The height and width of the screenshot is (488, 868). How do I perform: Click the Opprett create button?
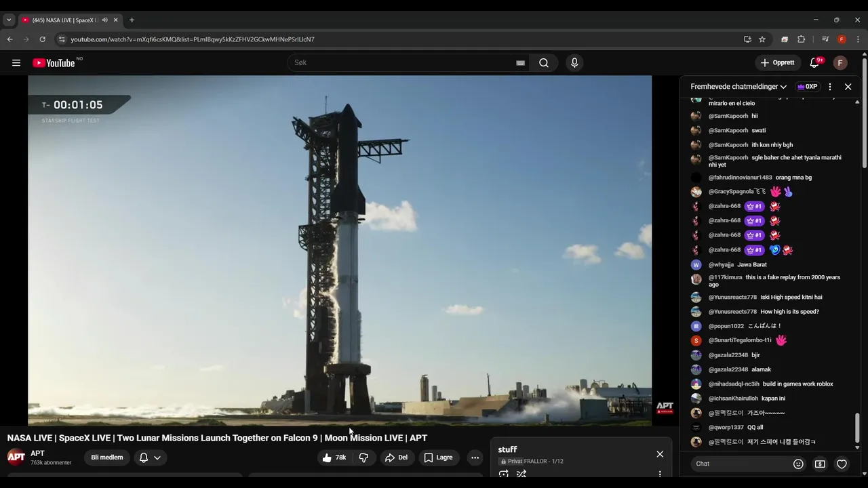778,63
